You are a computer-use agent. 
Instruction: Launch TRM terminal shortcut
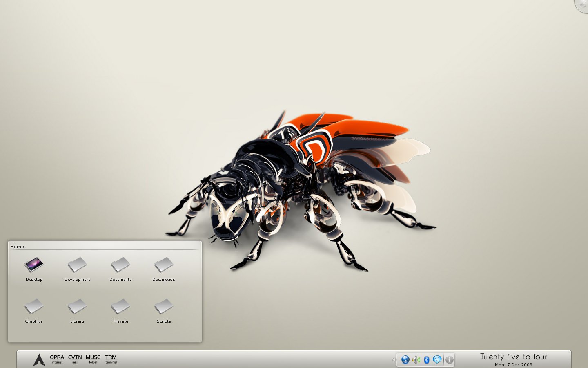coord(111,359)
